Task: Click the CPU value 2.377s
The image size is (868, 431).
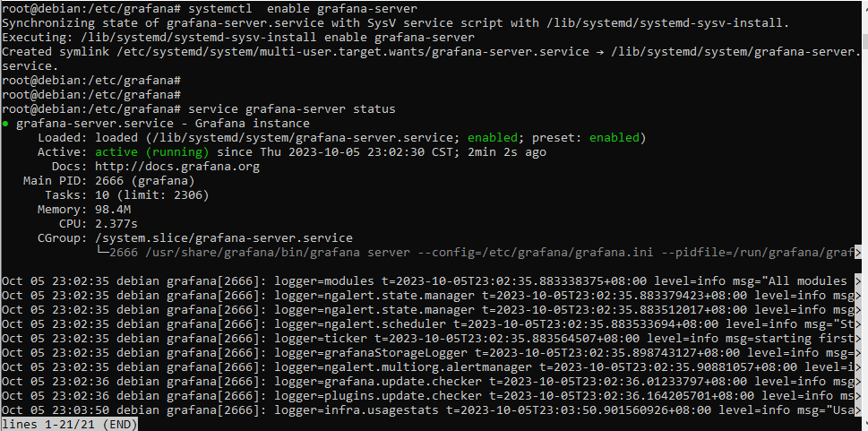Action: [116, 224]
